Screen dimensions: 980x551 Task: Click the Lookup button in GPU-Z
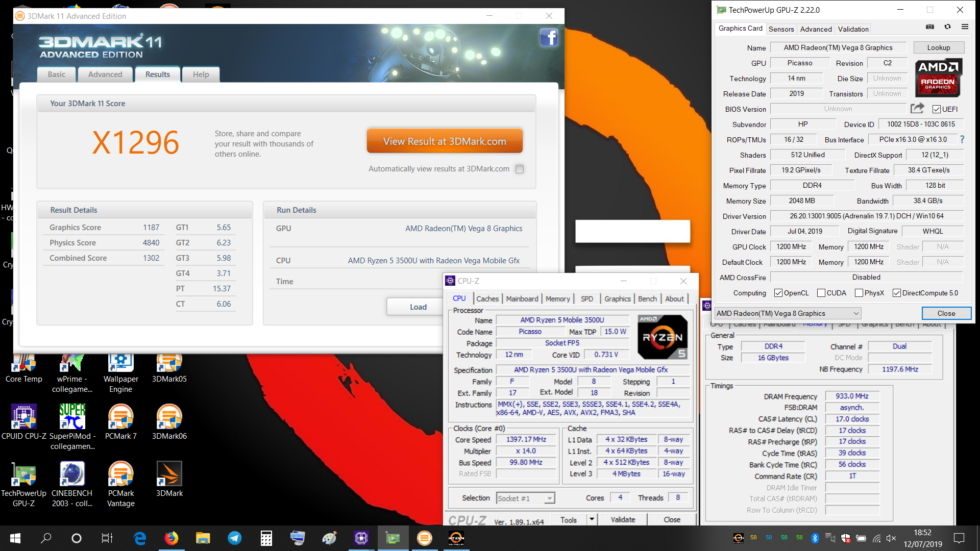click(x=939, y=47)
